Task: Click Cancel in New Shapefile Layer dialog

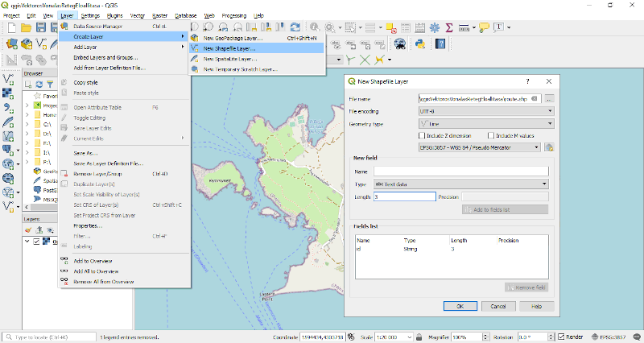Action: coord(497,307)
